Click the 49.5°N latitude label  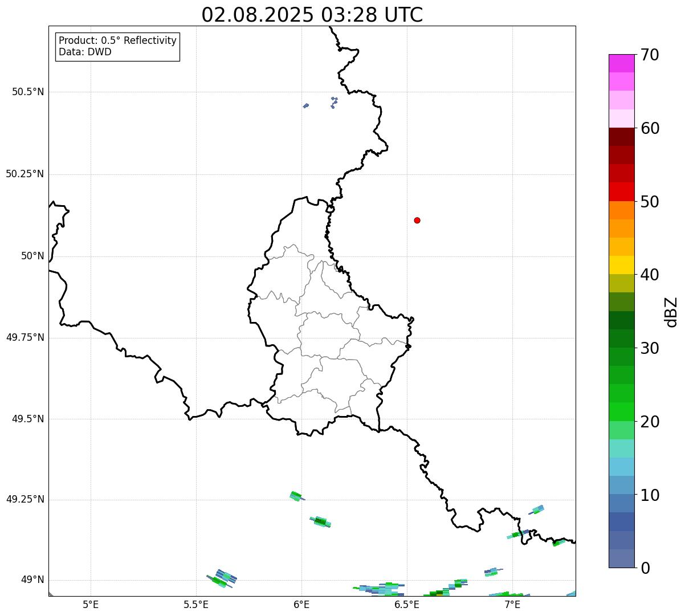pos(28,419)
